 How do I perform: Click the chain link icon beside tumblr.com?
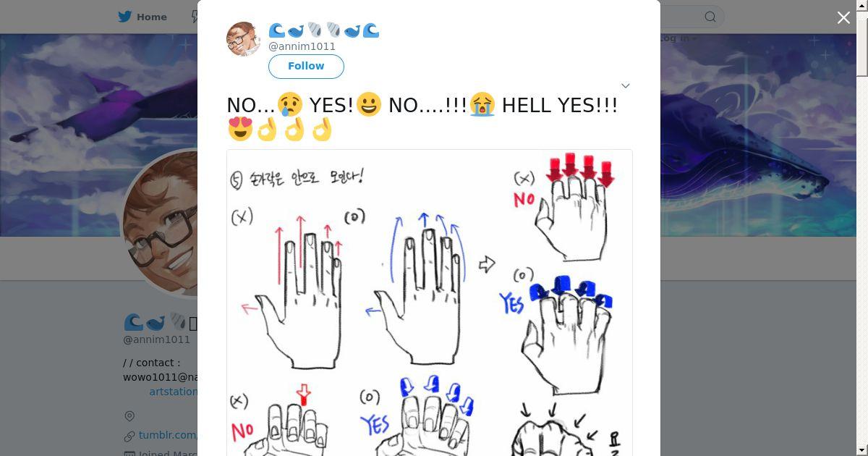129,436
